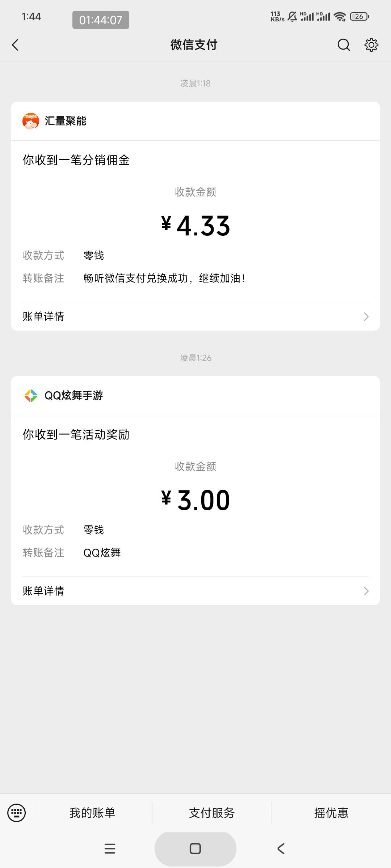Tap the QQ炫舞手游 logo icon
Screen dimensions: 391x868
[31, 395]
